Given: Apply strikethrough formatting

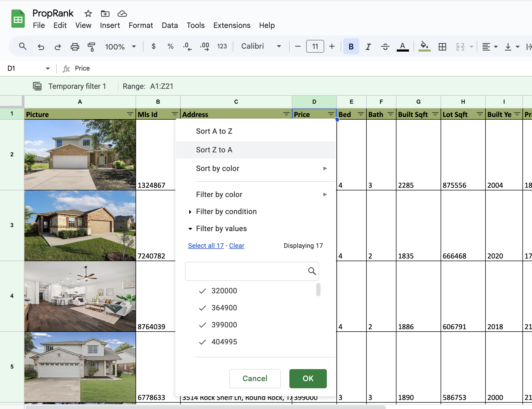Looking at the screenshot, I should 385,46.
